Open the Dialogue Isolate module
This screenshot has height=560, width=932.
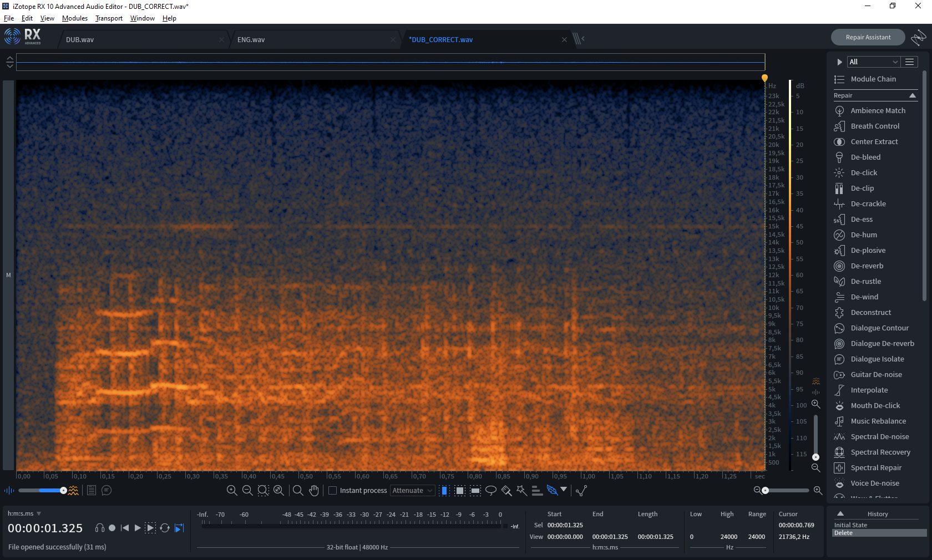click(x=877, y=359)
